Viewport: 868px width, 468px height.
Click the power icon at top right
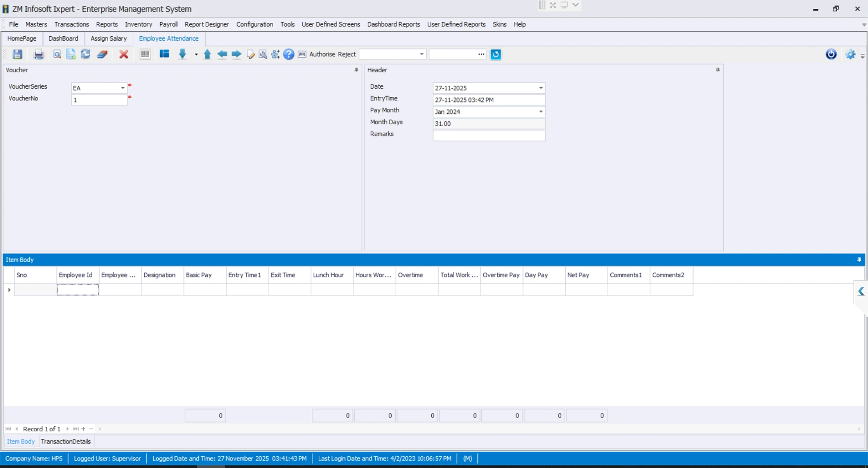pos(830,54)
